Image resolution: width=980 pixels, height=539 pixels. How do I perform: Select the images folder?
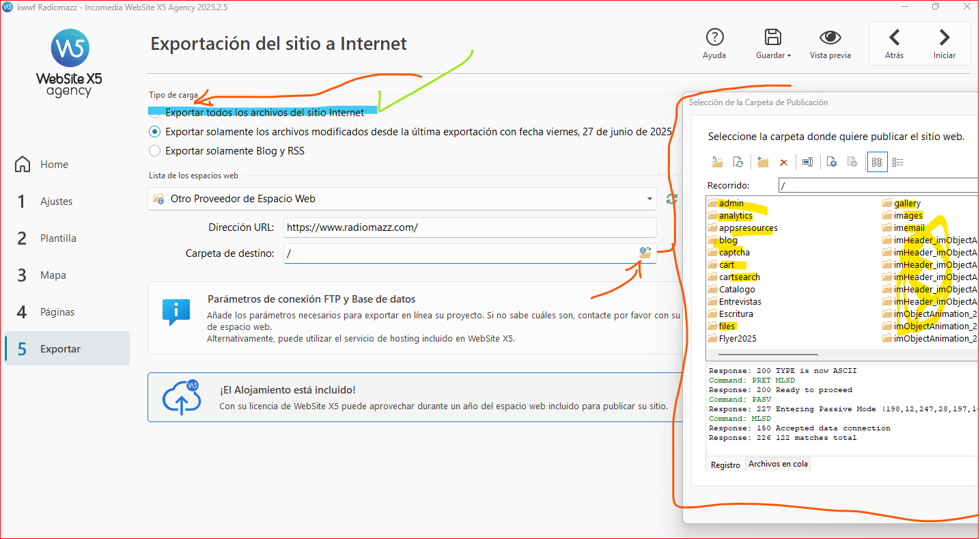tap(902, 216)
